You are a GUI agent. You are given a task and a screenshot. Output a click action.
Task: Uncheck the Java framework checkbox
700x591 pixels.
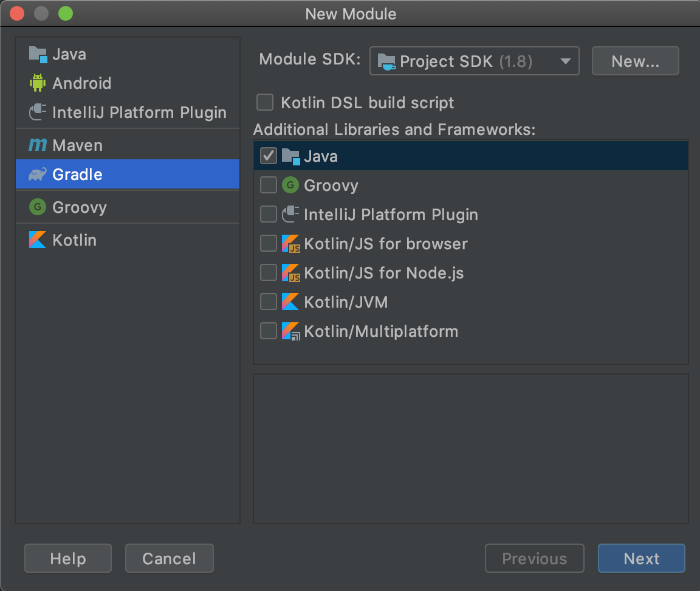269,156
